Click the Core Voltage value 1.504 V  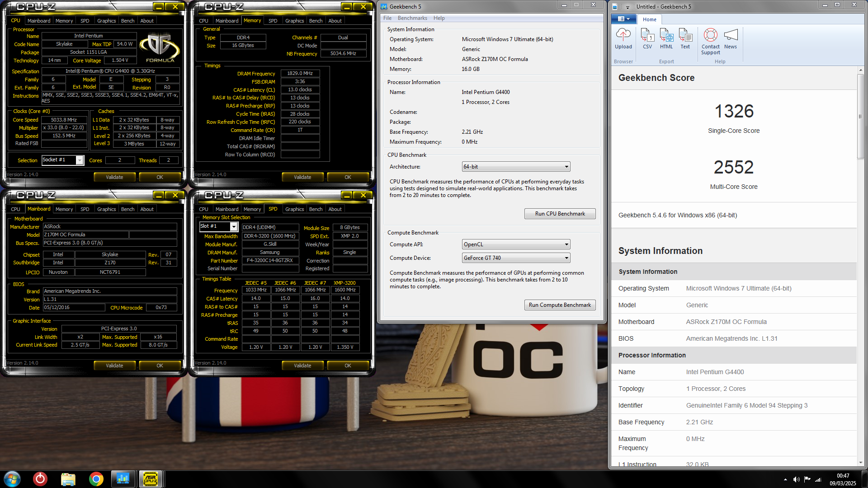click(120, 61)
